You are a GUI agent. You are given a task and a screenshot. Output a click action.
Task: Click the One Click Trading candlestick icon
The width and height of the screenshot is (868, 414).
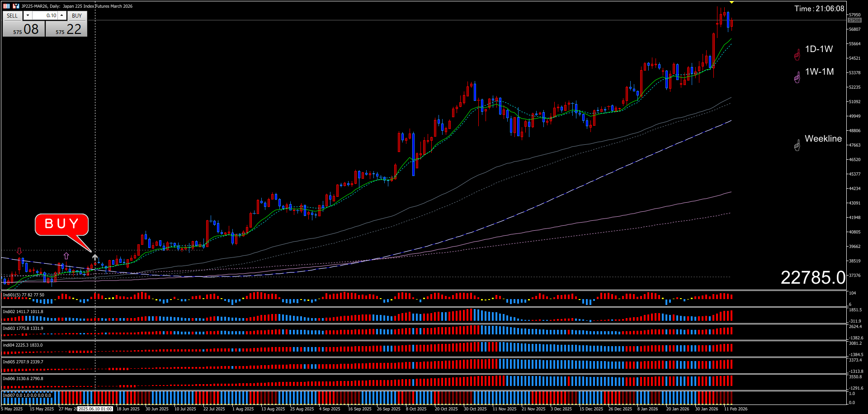tap(16, 6)
